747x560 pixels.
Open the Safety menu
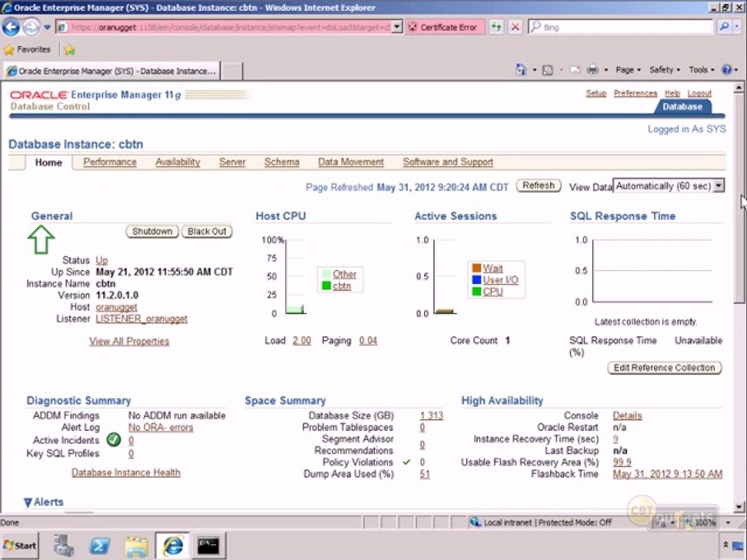(x=665, y=70)
